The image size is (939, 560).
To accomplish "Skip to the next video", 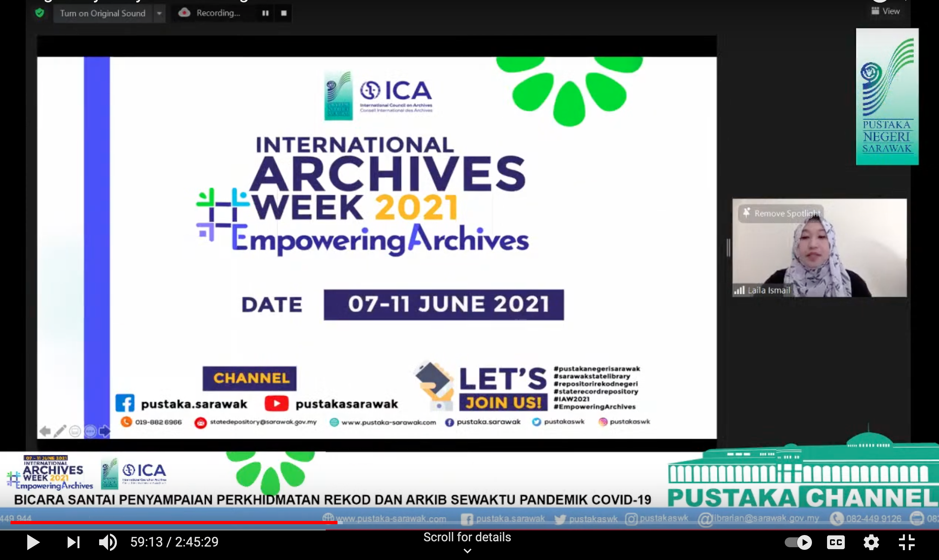I will coord(73,542).
